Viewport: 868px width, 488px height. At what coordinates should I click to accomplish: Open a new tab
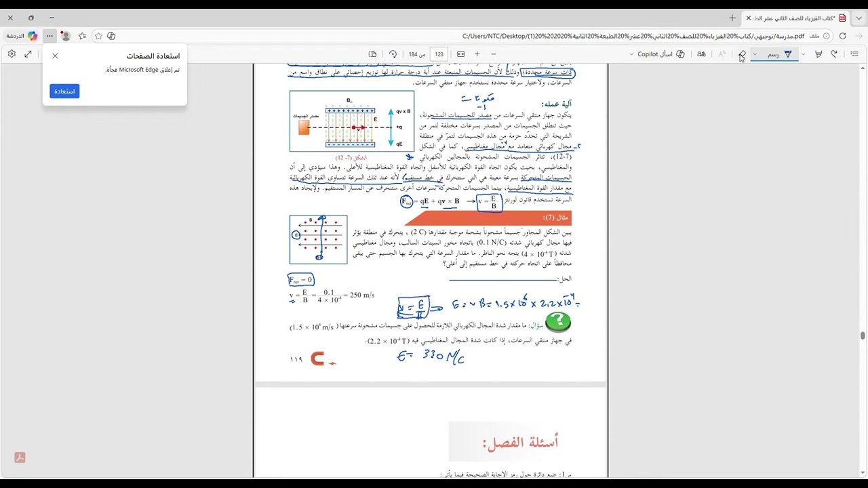pos(732,18)
